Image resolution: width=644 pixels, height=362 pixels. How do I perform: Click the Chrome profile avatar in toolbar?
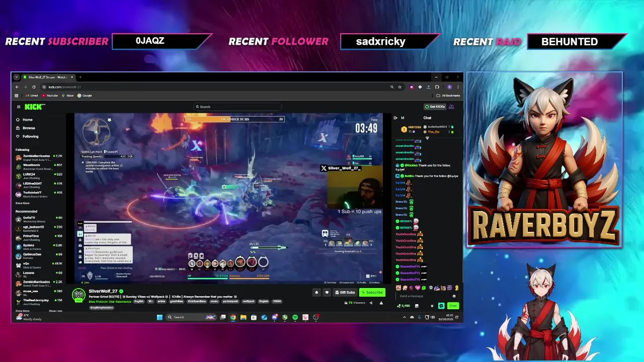pyautogui.click(x=449, y=87)
